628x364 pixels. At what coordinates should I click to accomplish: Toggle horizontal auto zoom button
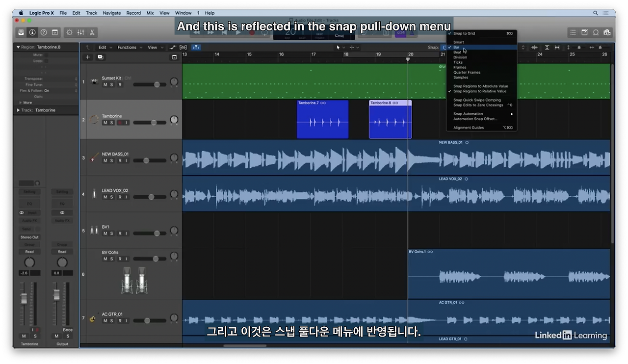point(557,48)
